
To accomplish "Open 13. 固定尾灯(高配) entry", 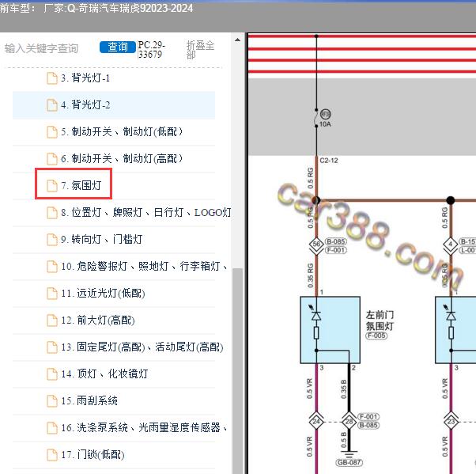I will click(x=142, y=347).
